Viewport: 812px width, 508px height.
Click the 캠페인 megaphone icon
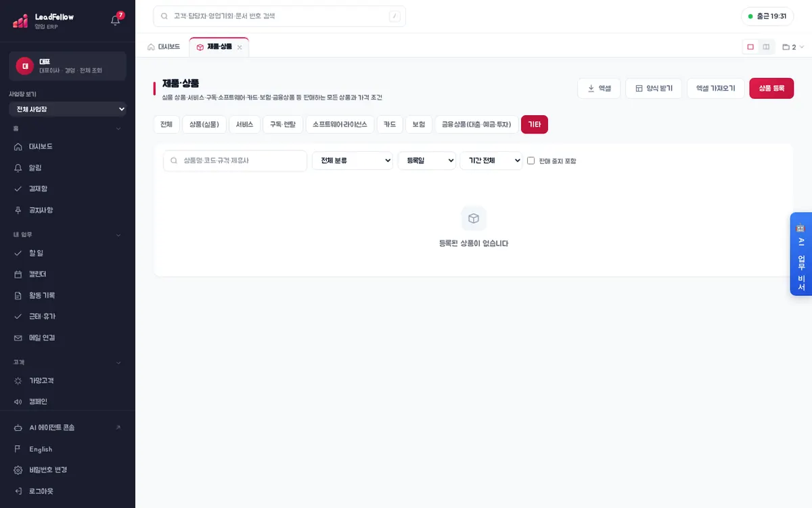click(18, 402)
